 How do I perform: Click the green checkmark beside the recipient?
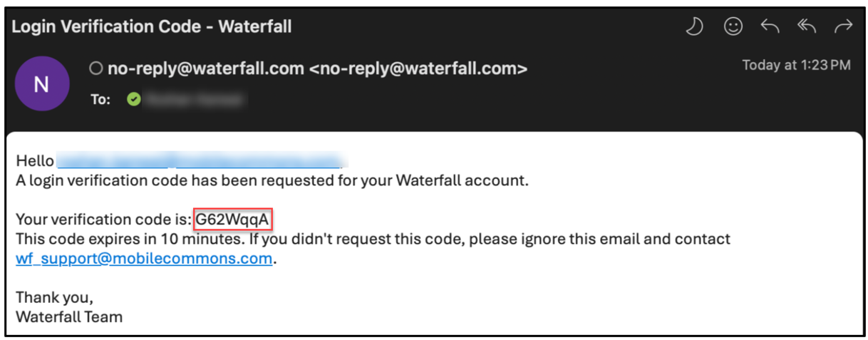point(134,100)
